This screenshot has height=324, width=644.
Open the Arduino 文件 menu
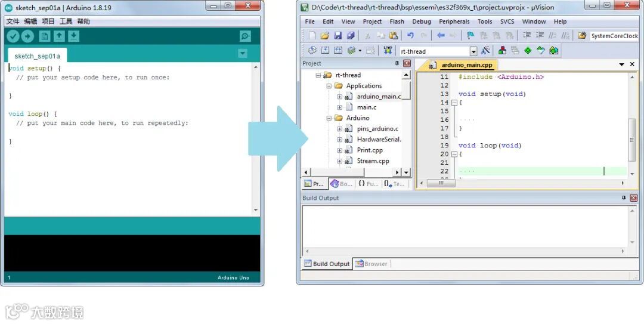(13, 21)
